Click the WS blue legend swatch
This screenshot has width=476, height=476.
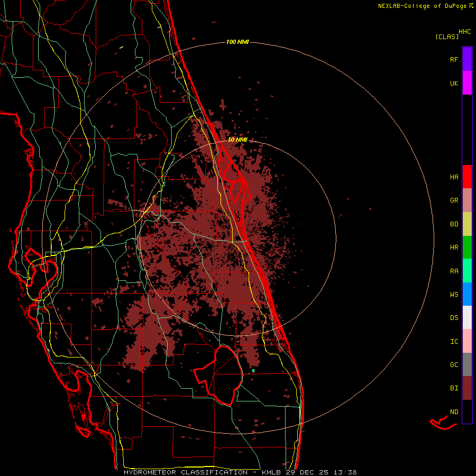click(x=467, y=294)
